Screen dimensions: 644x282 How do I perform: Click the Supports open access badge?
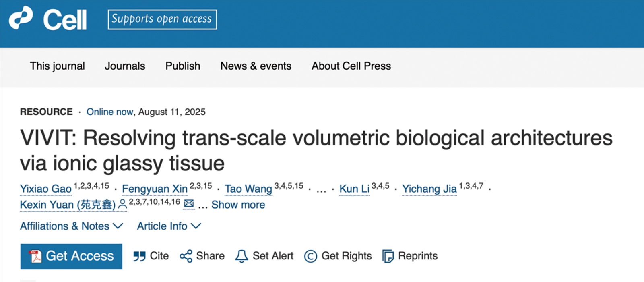[162, 19]
